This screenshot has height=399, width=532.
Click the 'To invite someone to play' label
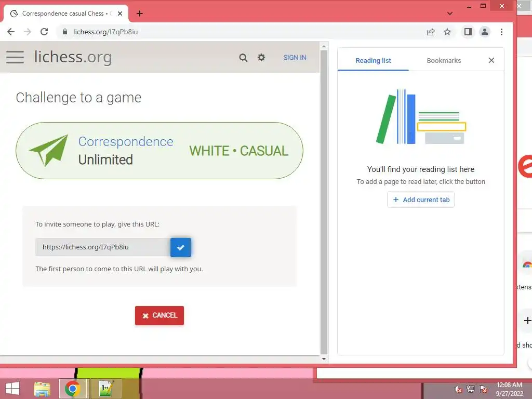coord(97,224)
